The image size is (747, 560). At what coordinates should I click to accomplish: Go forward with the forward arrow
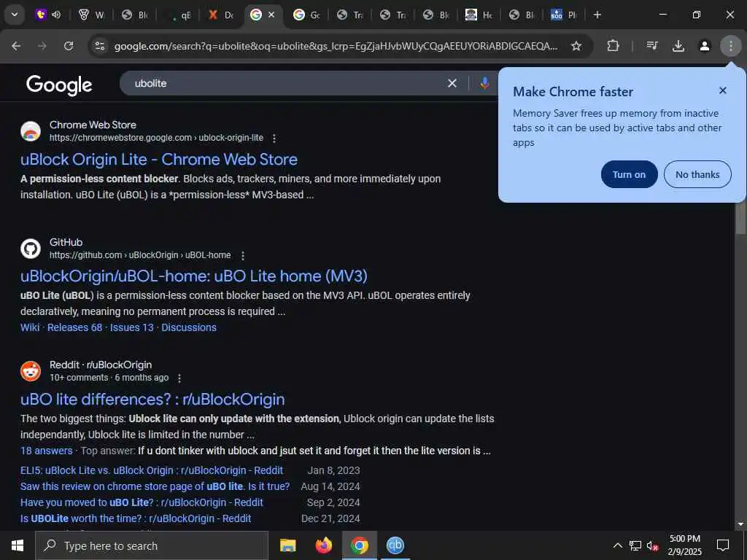[42, 46]
